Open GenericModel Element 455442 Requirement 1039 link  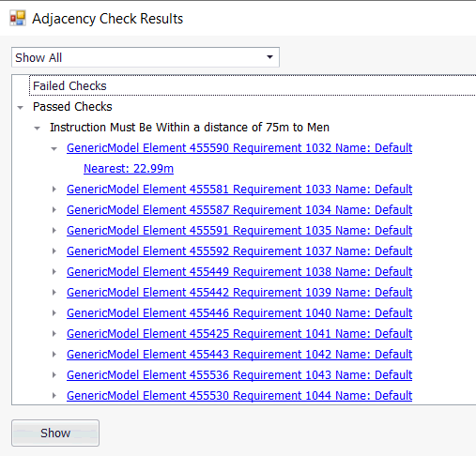(239, 293)
